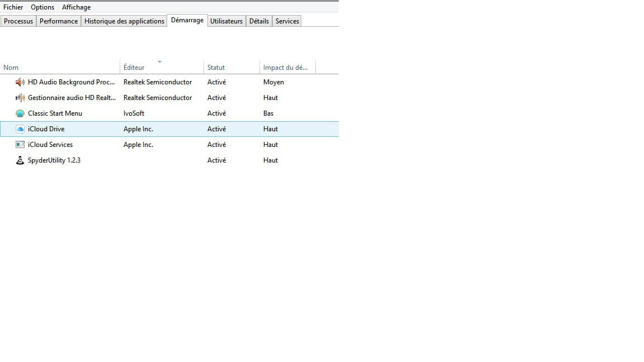Click the Classic Start Menu shell icon
Viewport: 644px width, 362px height.
(x=20, y=113)
